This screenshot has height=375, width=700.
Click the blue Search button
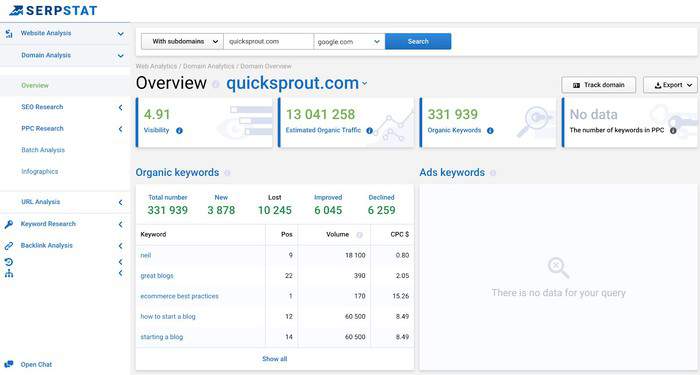tap(418, 42)
